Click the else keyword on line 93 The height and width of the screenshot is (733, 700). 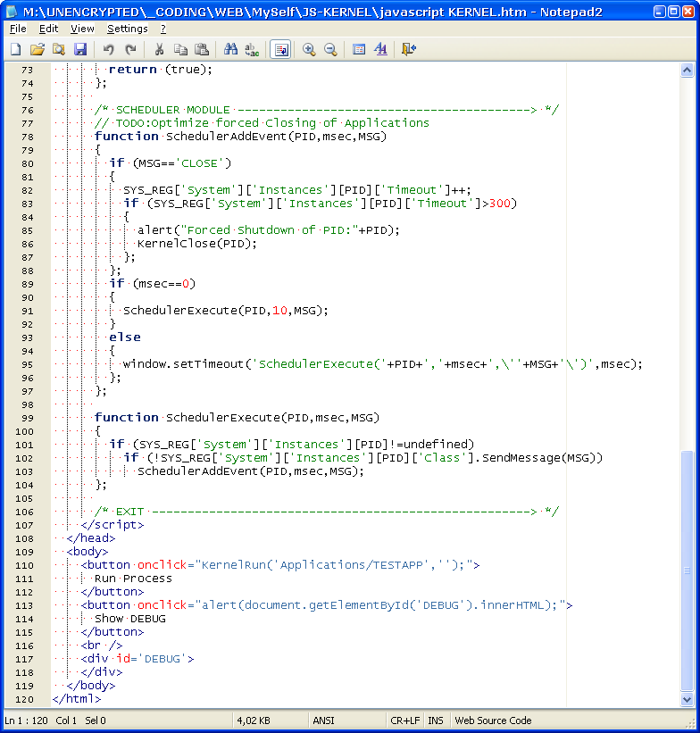pyautogui.click(x=125, y=337)
